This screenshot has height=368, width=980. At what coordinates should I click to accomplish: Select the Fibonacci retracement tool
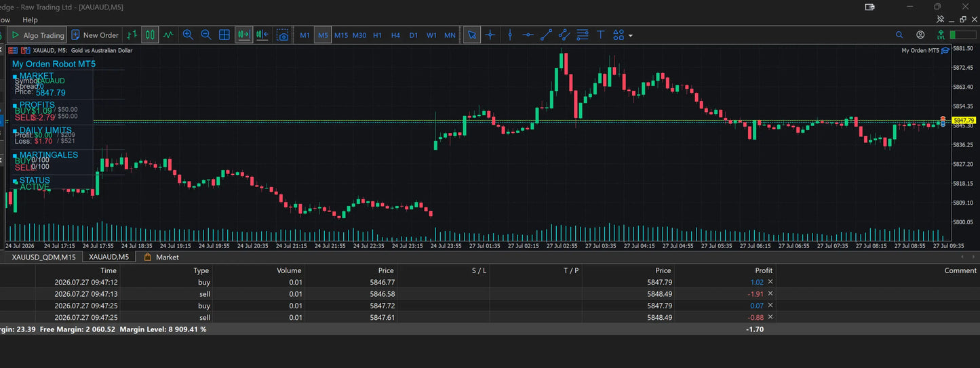[582, 35]
